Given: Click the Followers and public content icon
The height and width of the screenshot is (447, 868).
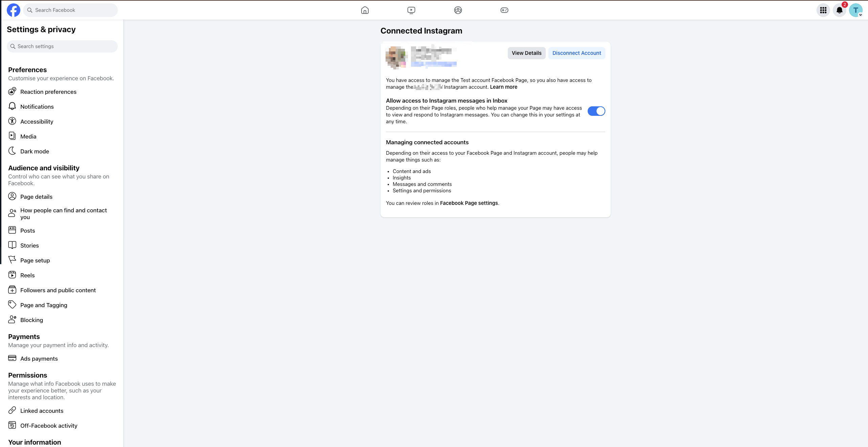Looking at the screenshot, I should [x=12, y=290].
